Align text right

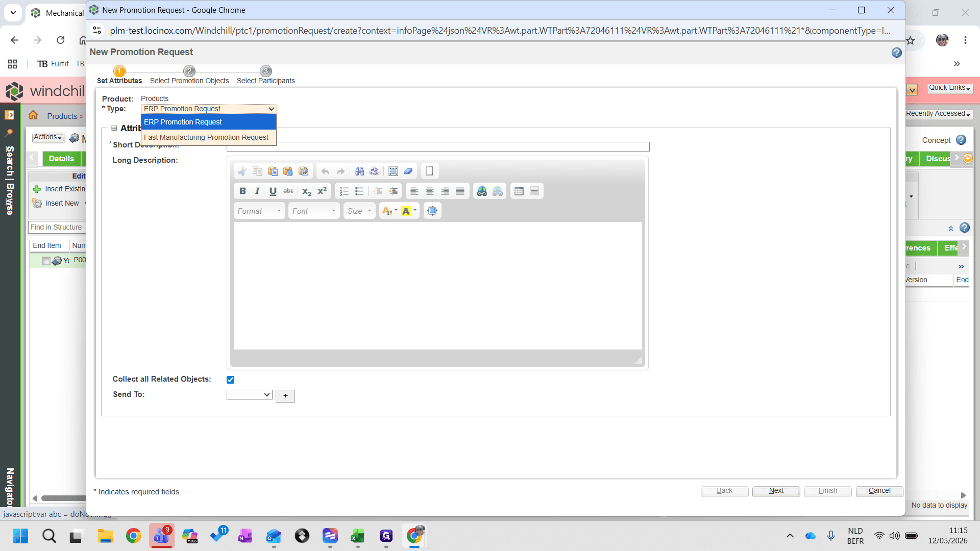(x=445, y=191)
